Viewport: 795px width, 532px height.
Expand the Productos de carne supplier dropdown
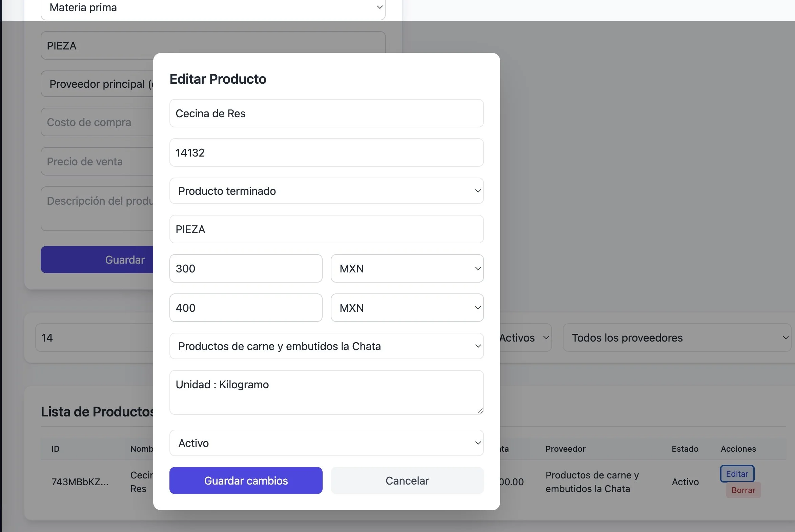(x=326, y=346)
